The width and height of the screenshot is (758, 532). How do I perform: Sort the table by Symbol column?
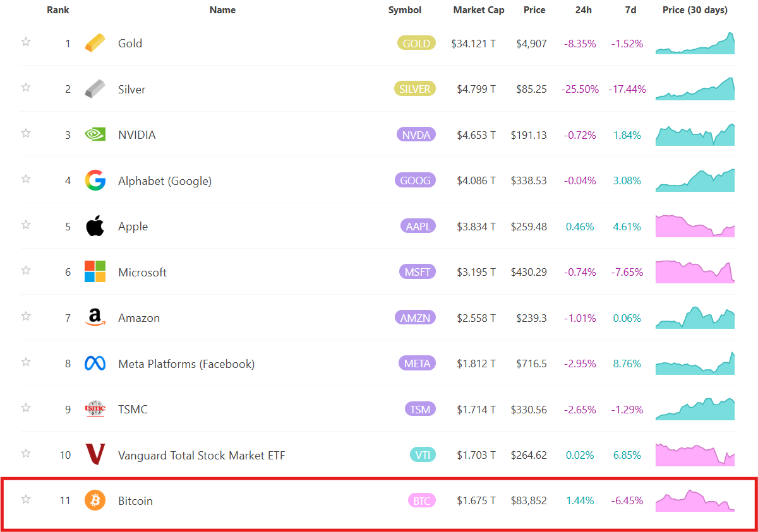(x=405, y=10)
